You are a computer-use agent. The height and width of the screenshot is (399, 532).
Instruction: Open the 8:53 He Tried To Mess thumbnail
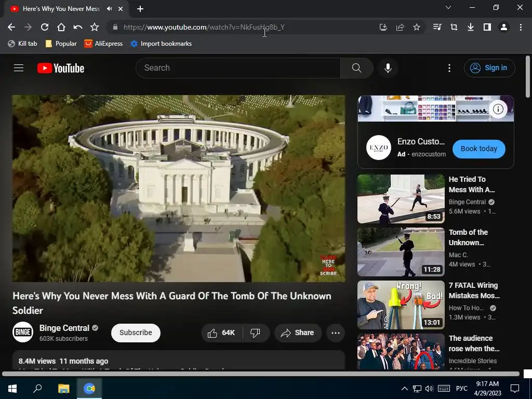click(401, 199)
